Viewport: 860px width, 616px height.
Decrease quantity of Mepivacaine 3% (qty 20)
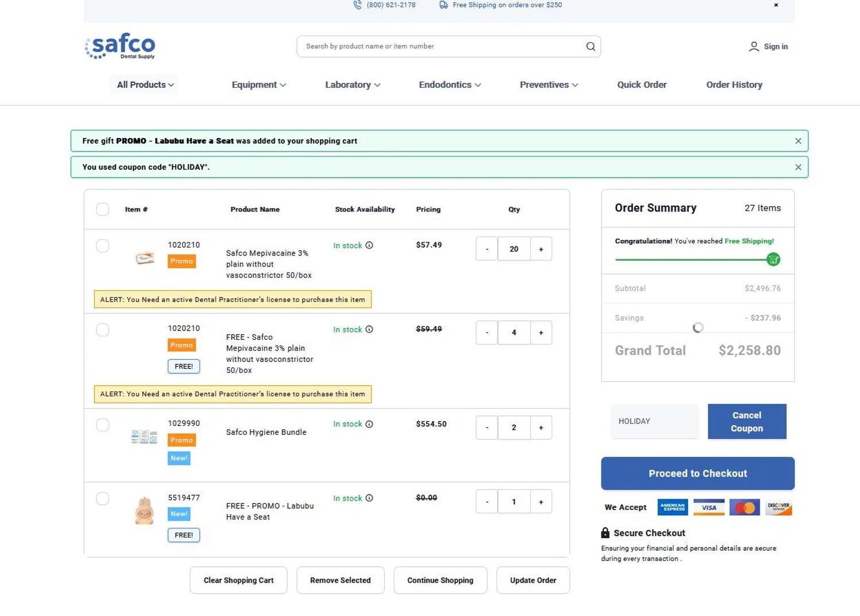[x=487, y=249]
